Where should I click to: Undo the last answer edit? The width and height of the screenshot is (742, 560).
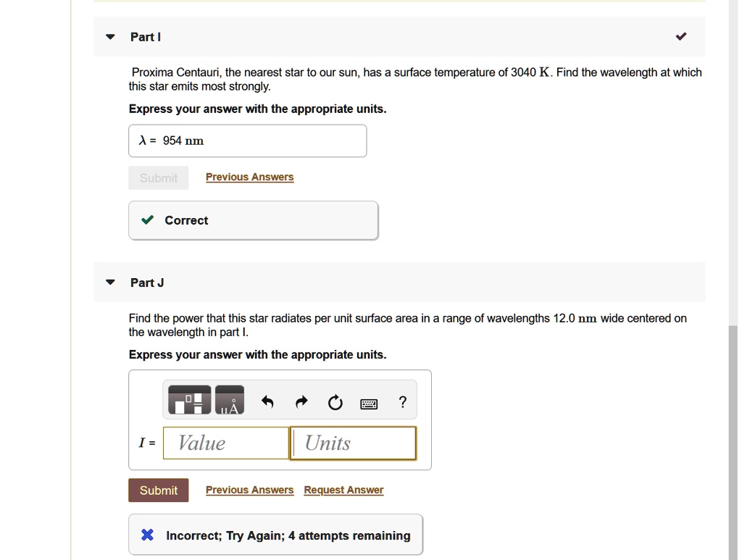(x=267, y=402)
